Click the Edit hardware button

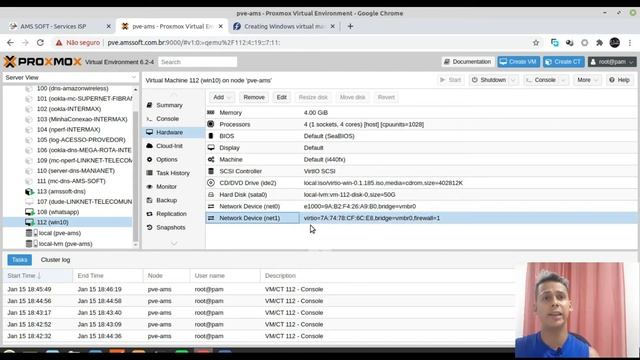[282, 97]
